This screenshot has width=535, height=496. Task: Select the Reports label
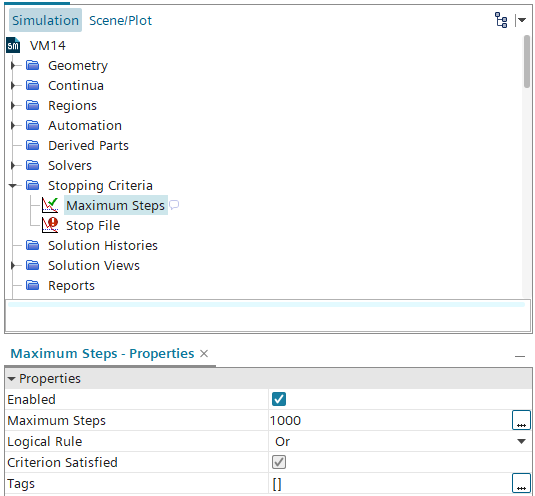point(71,286)
